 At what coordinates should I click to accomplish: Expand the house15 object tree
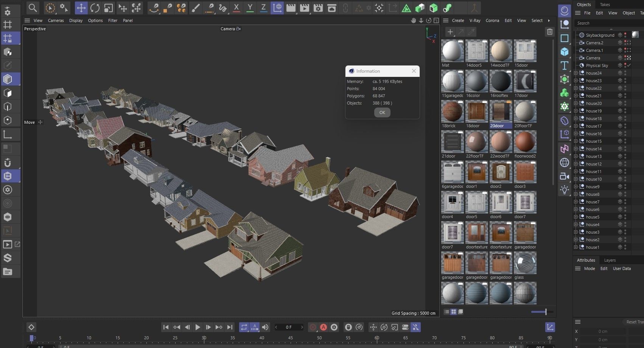click(x=576, y=141)
